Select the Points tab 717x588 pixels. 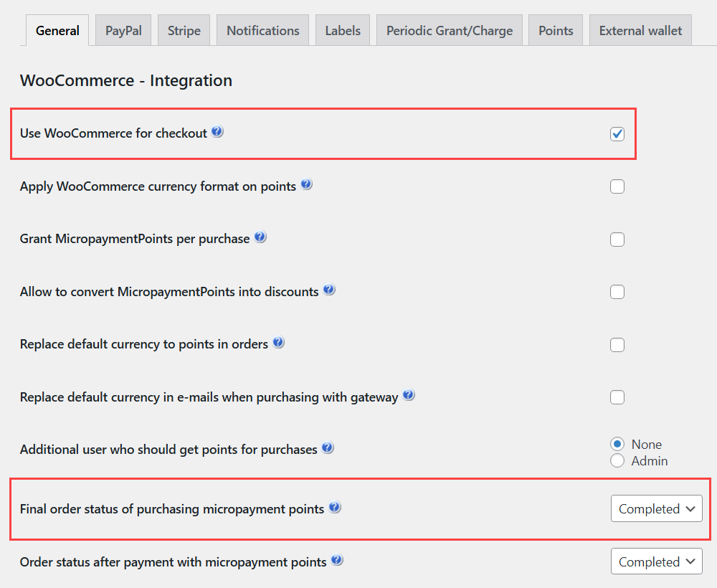pyautogui.click(x=556, y=31)
